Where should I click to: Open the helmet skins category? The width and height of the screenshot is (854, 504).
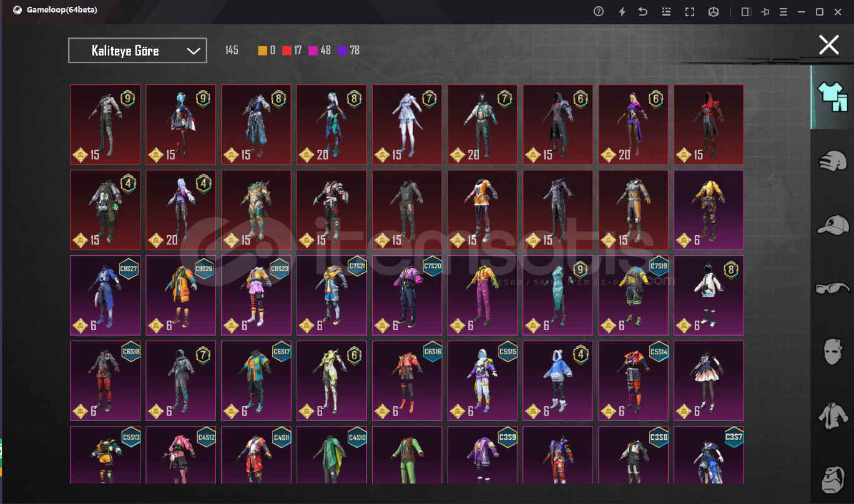pyautogui.click(x=833, y=161)
